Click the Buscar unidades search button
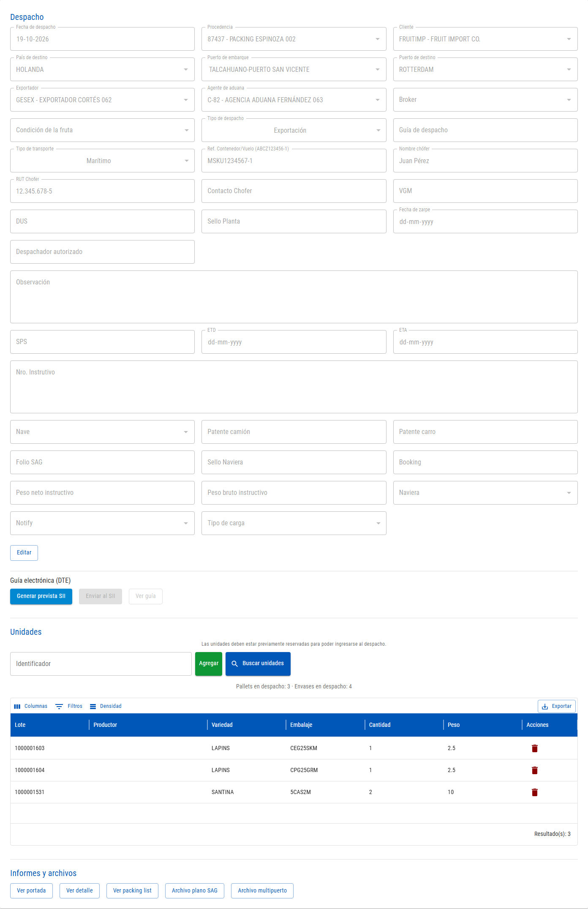The height and width of the screenshot is (909, 588). 258,663
